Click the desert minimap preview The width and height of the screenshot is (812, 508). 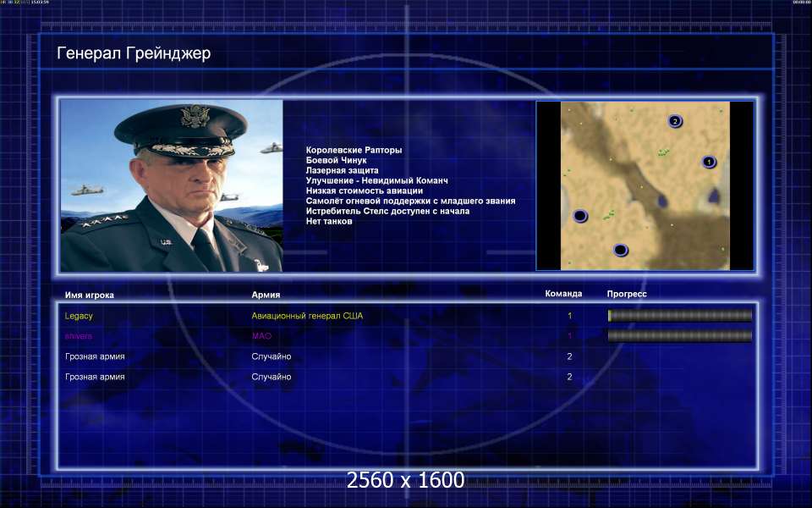click(645, 185)
